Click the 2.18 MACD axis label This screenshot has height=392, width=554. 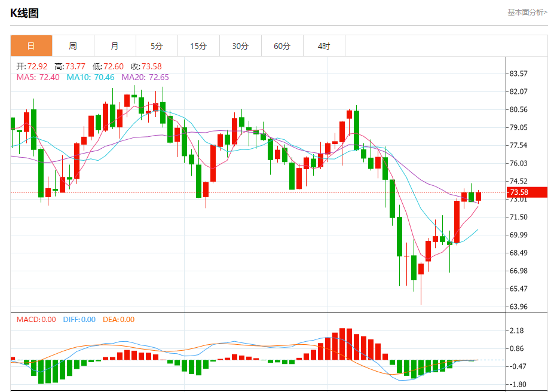pos(516,330)
